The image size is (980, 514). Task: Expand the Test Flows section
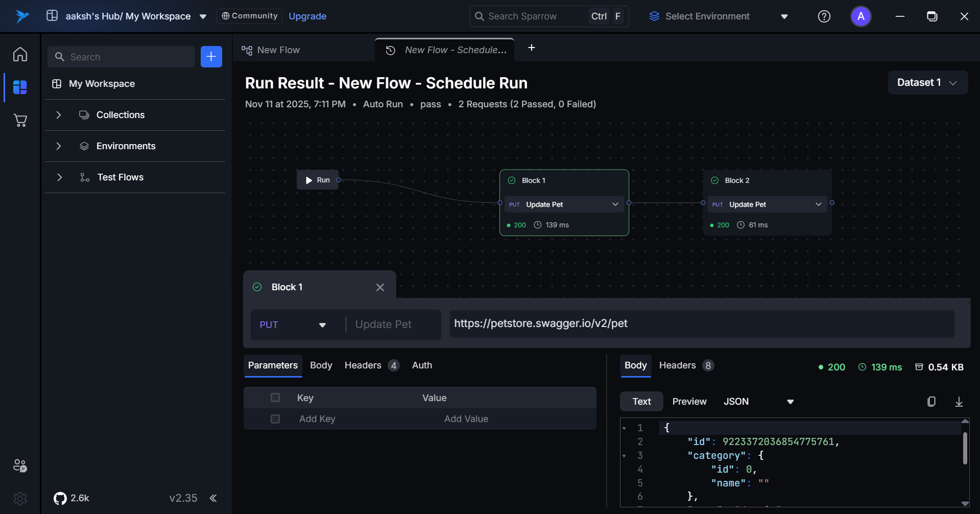(59, 177)
